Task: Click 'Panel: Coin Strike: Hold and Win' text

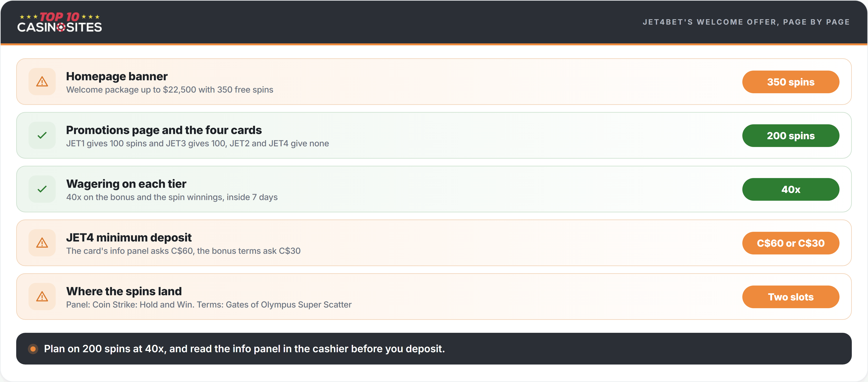Action: click(x=209, y=305)
